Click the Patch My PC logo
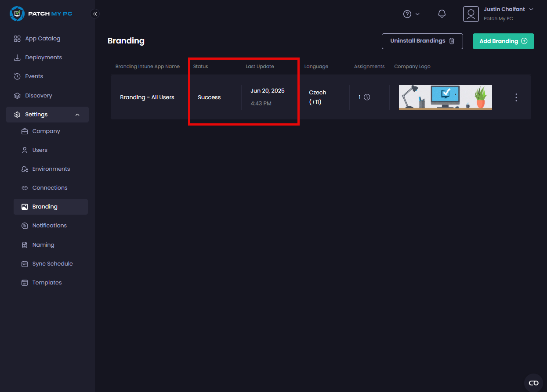The width and height of the screenshot is (547, 392). click(x=41, y=14)
